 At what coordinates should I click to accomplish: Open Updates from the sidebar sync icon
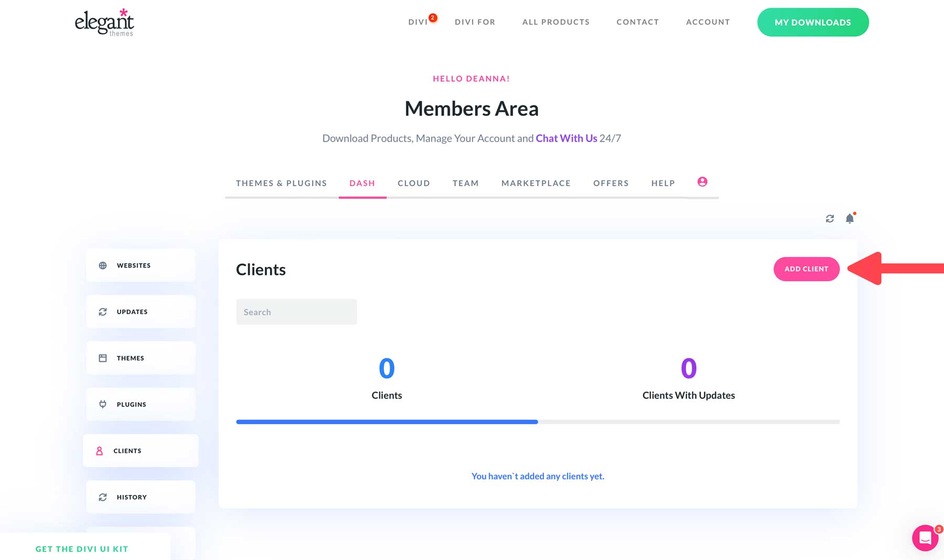tap(103, 311)
